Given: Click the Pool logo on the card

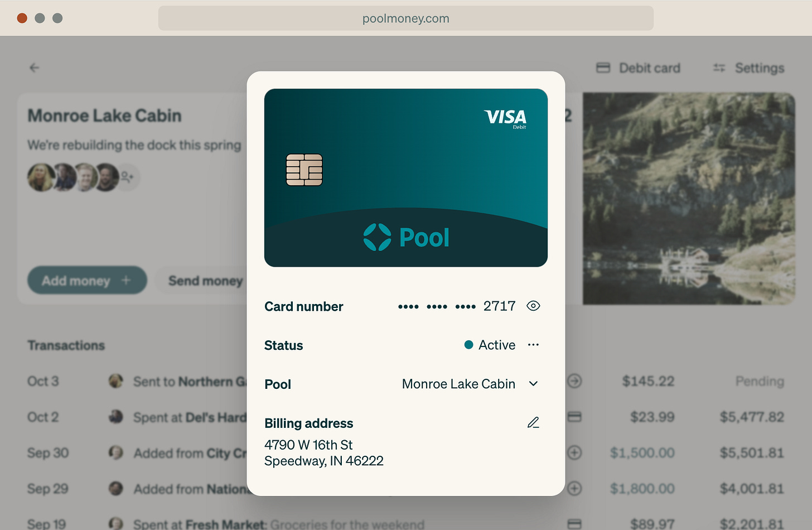Looking at the screenshot, I should tap(406, 237).
